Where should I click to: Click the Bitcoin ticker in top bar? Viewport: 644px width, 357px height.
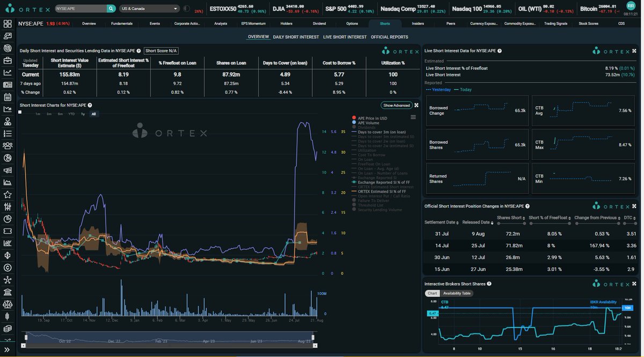click(599, 9)
